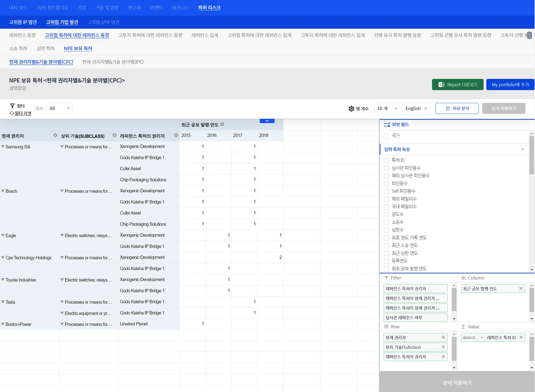Click the pivot field list vertical scrollbar
This screenshot has width=535, height=392.
tap(531, 155)
